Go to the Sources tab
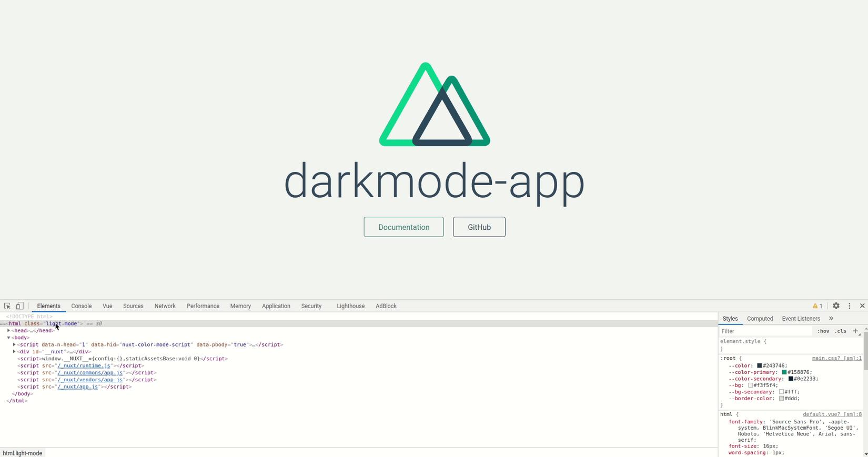 [133, 306]
